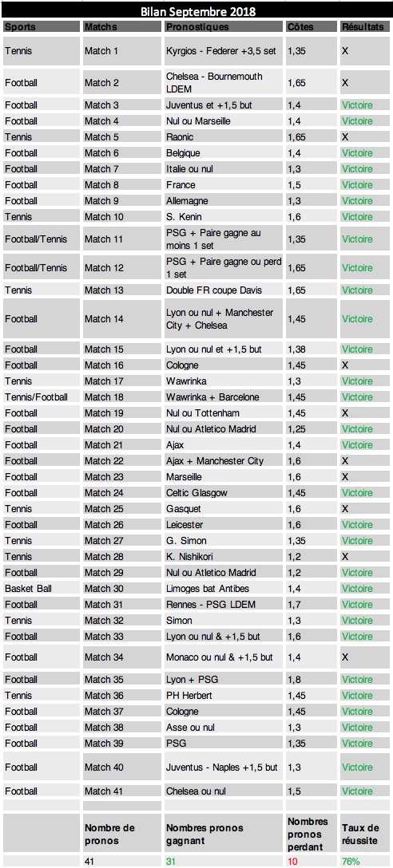Click the Match 2 cell
393x868 pixels.
[122, 83]
